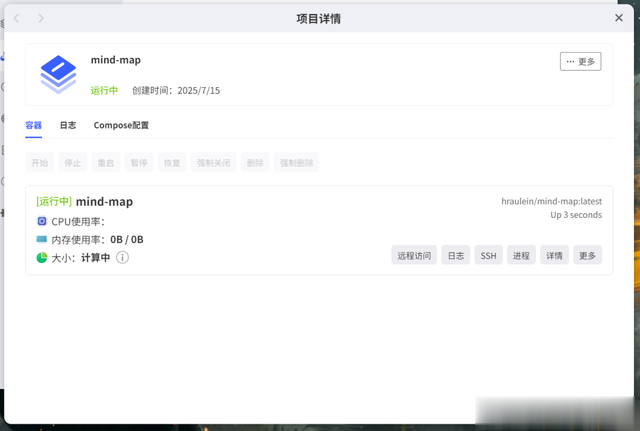Click the 重启 button
The width and height of the screenshot is (640, 431).
click(106, 163)
